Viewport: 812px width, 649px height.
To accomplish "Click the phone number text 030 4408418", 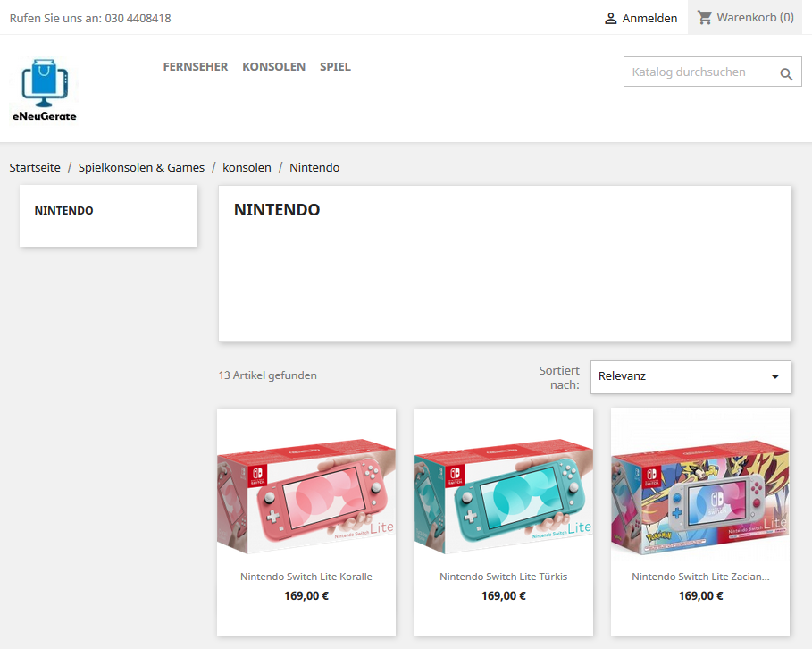I will 138,19.
